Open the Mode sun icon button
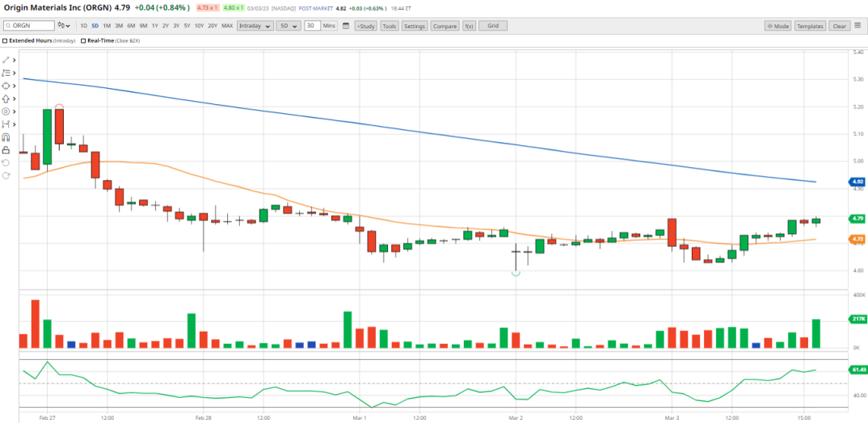This screenshot has width=868, height=423. 777,26
